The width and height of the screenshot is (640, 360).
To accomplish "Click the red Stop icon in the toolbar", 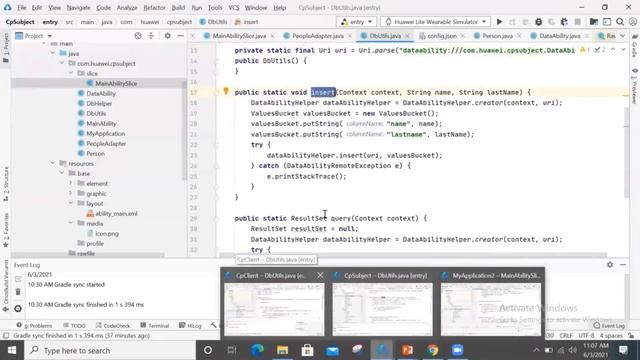I will (x=578, y=22).
